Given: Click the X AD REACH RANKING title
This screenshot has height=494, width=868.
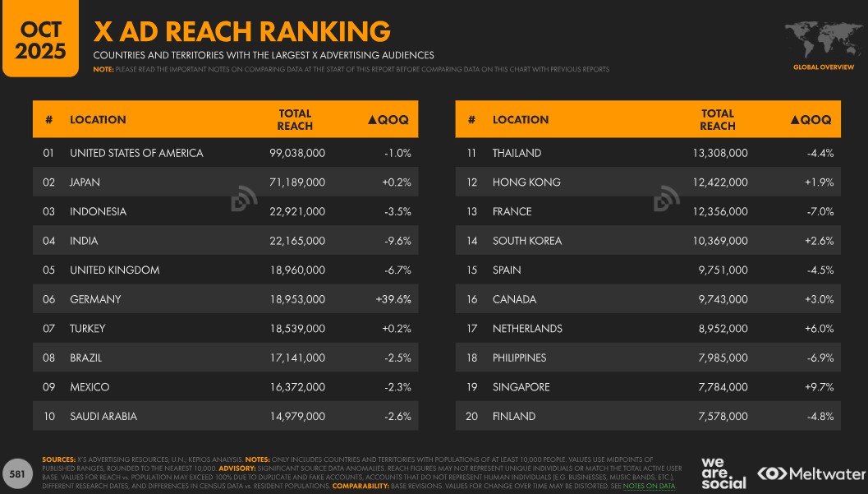Looking at the screenshot, I should point(242,31).
